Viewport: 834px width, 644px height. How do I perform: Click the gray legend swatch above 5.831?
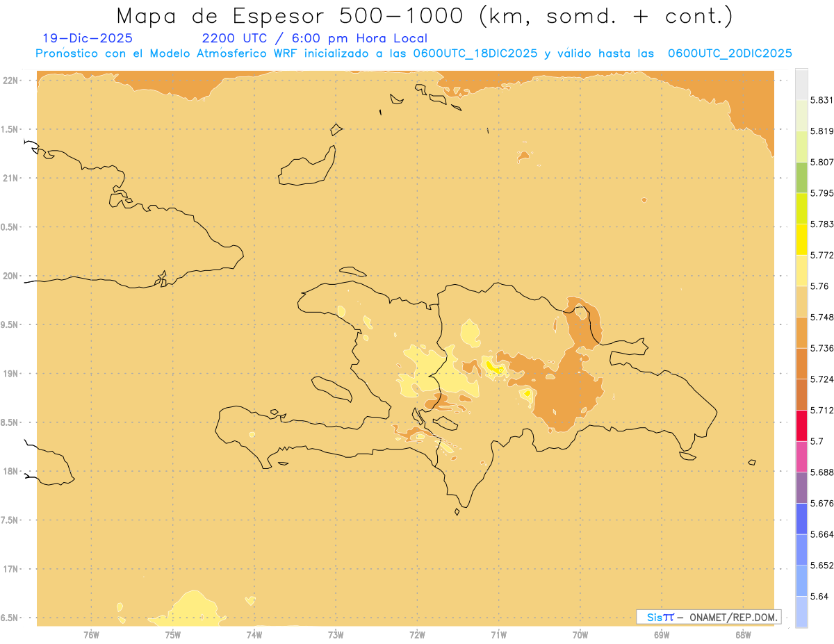tap(801, 84)
